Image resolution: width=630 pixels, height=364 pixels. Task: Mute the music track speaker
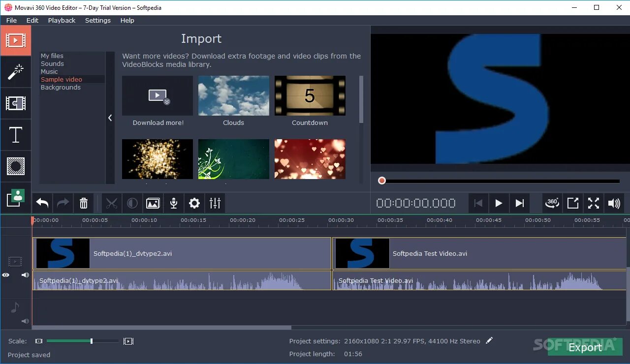click(x=25, y=321)
